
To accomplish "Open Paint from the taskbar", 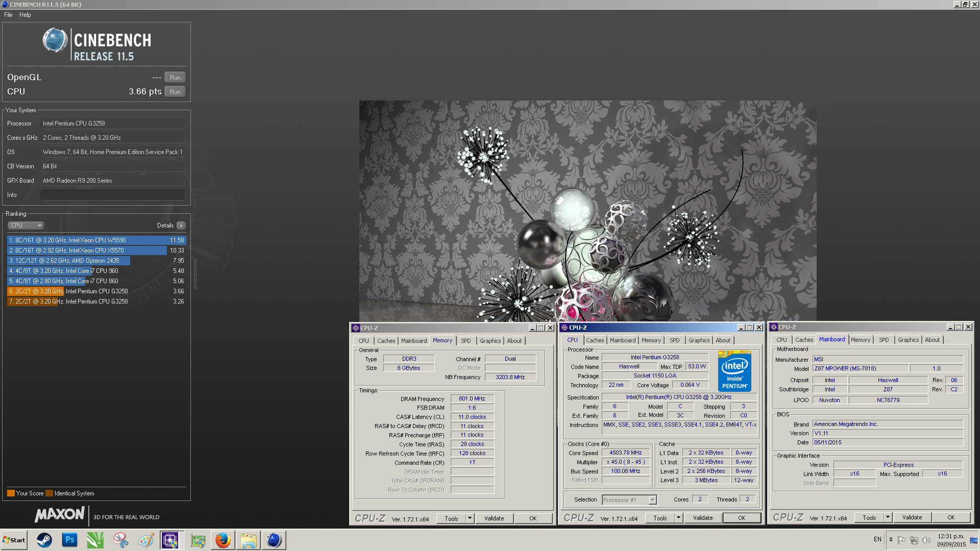I will (146, 540).
